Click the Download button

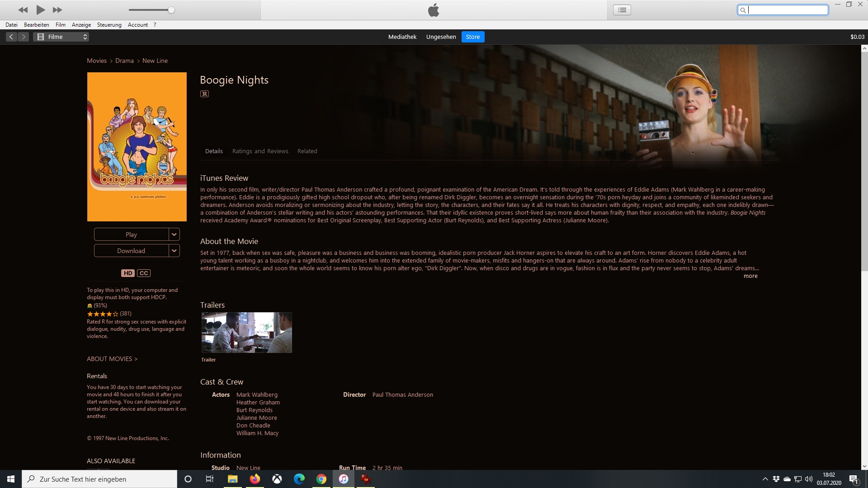(x=131, y=251)
